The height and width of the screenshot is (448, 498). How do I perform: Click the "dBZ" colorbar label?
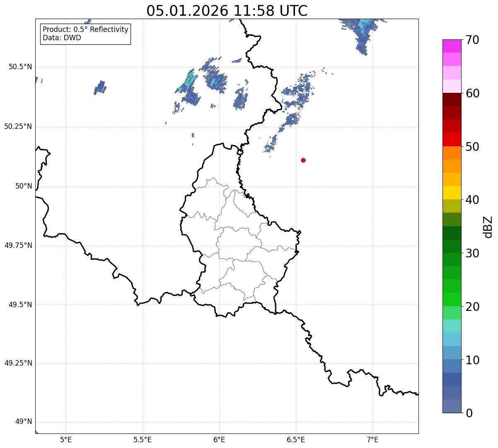(488, 227)
